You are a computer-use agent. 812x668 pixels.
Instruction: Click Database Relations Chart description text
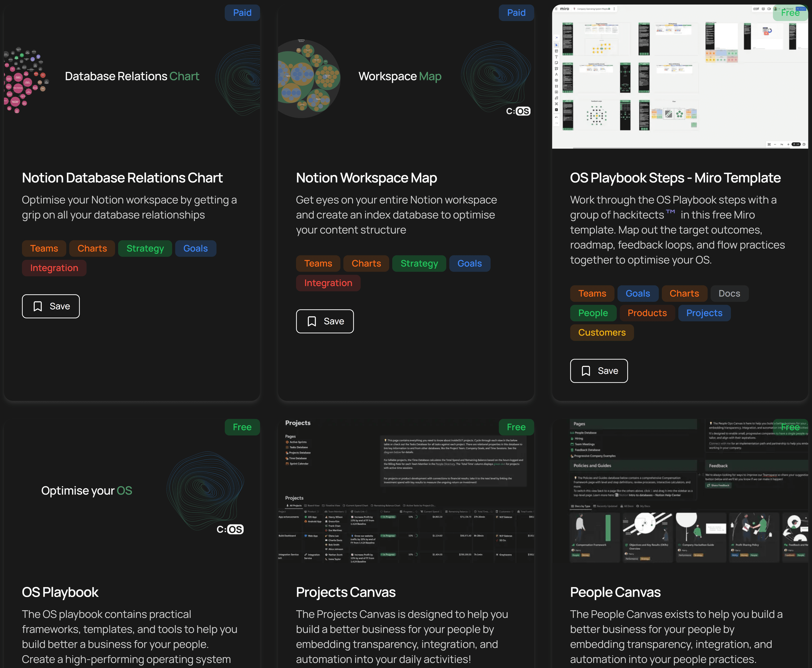click(129, 207)
